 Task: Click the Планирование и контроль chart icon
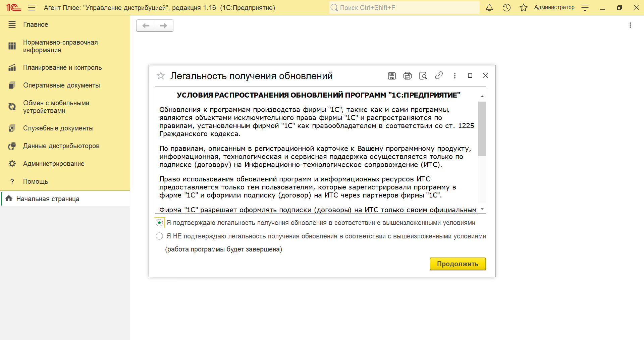(x=12, y=67)
